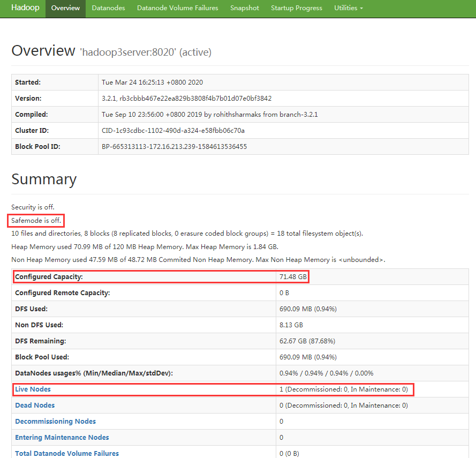476x458 pixels.
Task: Click the Summary section heading
Action: coord(44,179)
